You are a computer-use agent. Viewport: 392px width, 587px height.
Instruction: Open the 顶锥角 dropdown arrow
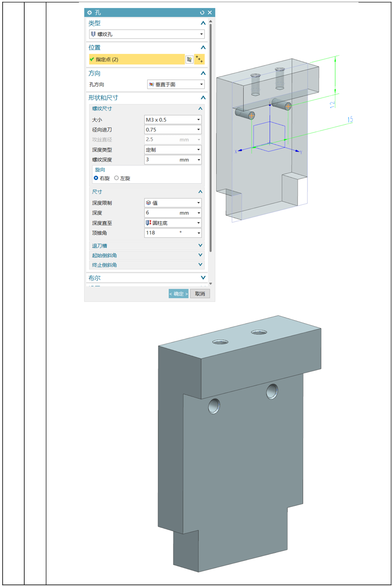coord(198,233)
